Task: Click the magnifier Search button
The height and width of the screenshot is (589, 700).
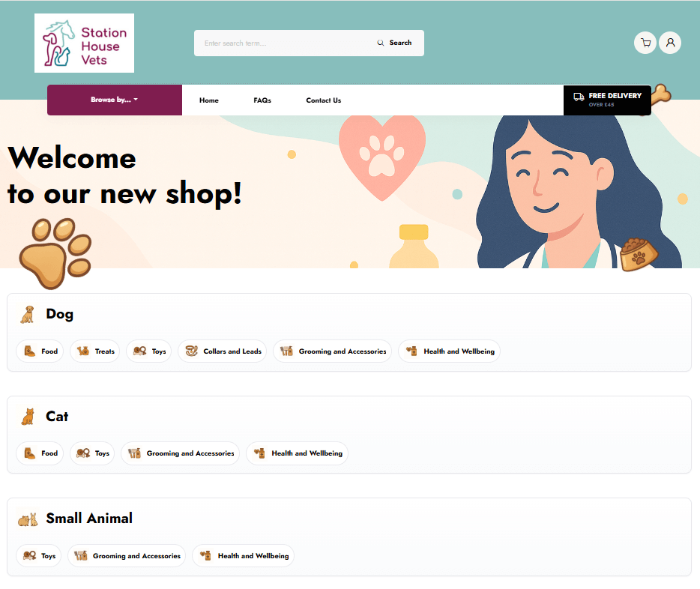Action: (x=395, y=43)
